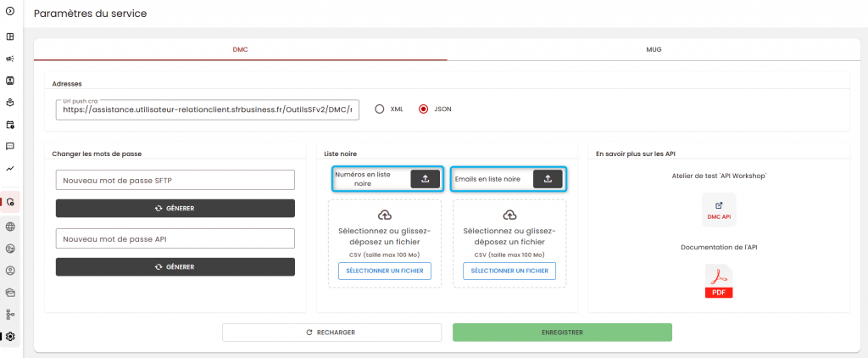Select the highlighted service settings sidebar icon
Viewport: 868px width, 358px height.
point(10,202)
